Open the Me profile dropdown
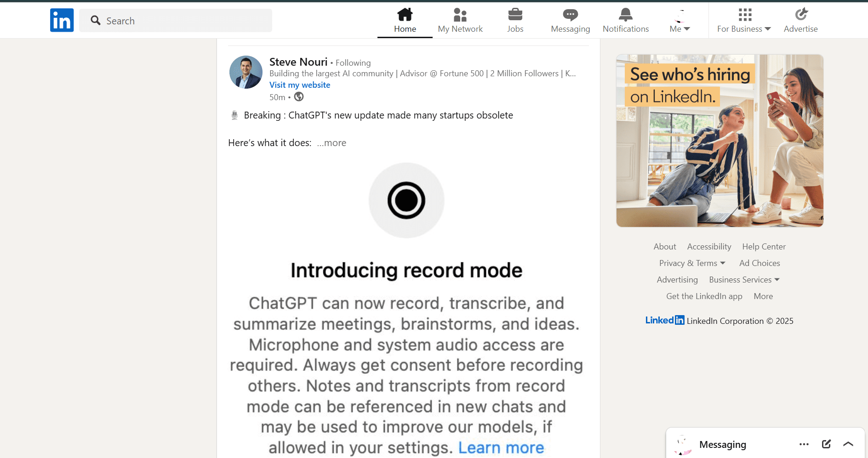 680,21
